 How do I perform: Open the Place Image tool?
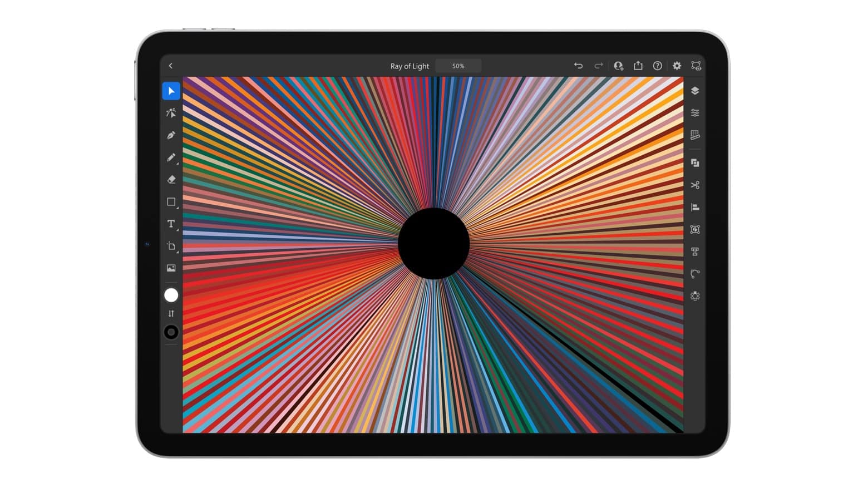click(x=171, y=268)
